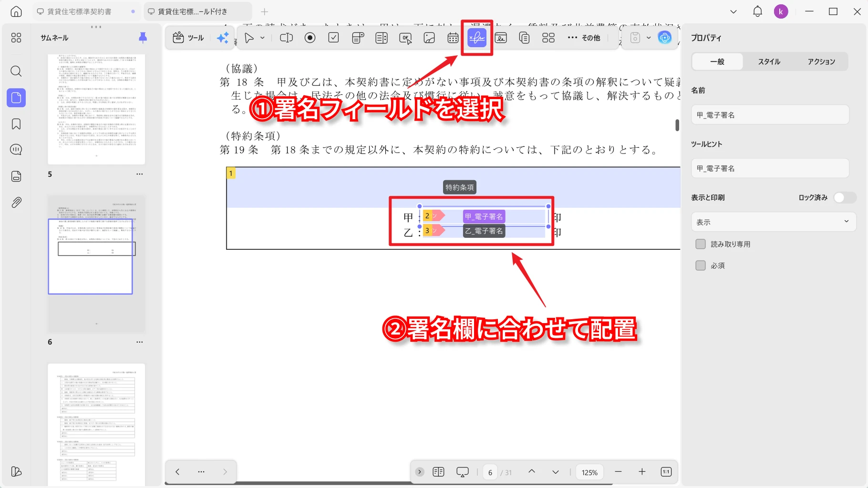Add a list box form field

tap(382, 38)
